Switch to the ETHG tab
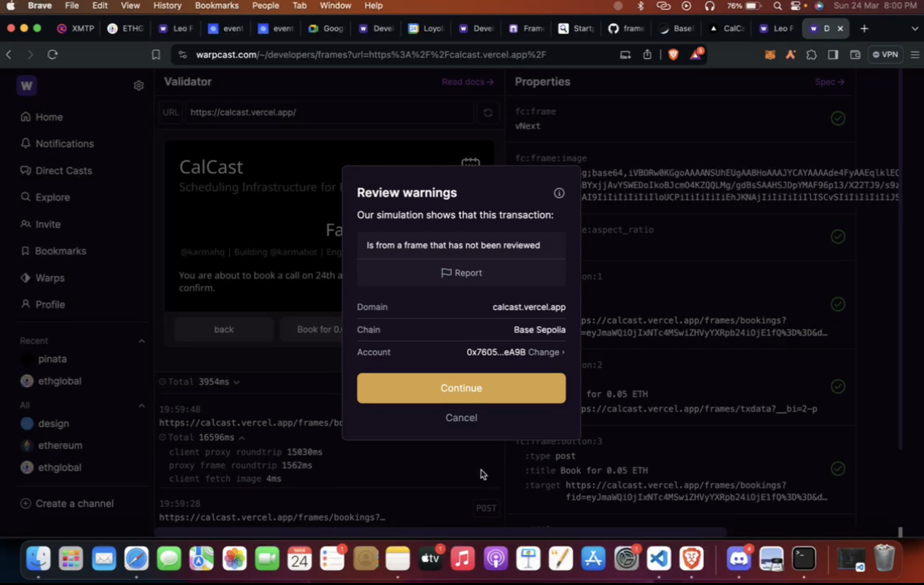 point(126,29)
